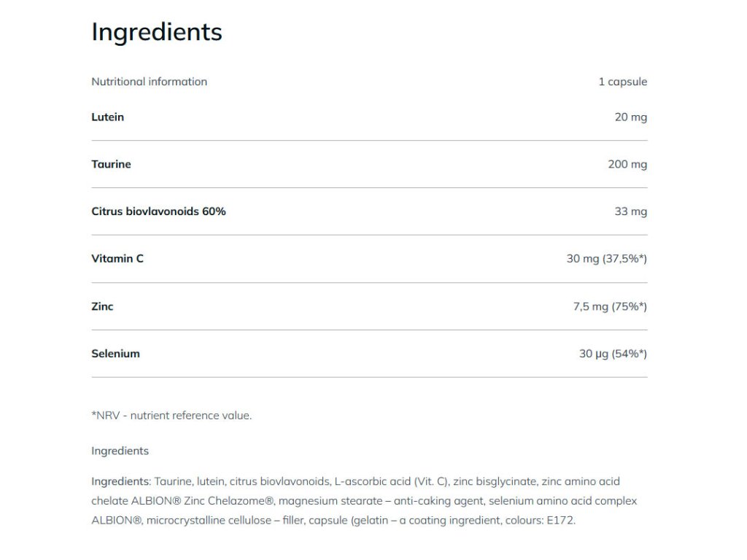Click the E172 colour code text
This screenshot has width=747, height=560.
click(x=560, y=521)
